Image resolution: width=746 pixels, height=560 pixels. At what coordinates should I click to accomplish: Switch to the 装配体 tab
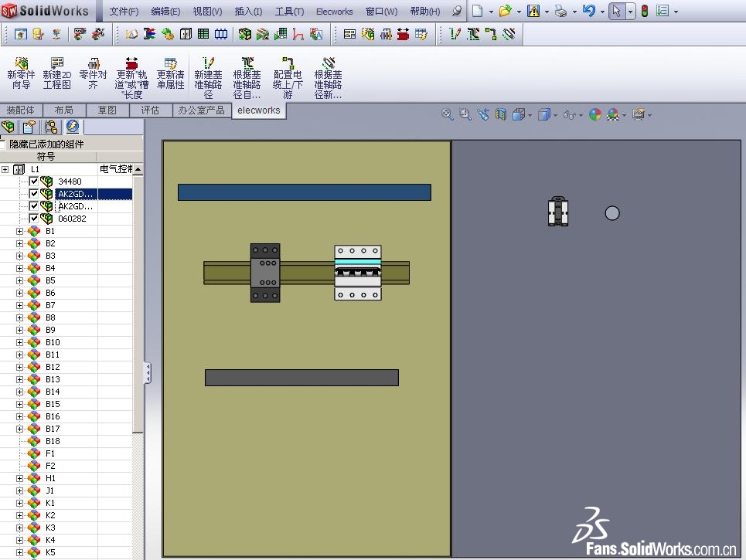pos(20,110)
